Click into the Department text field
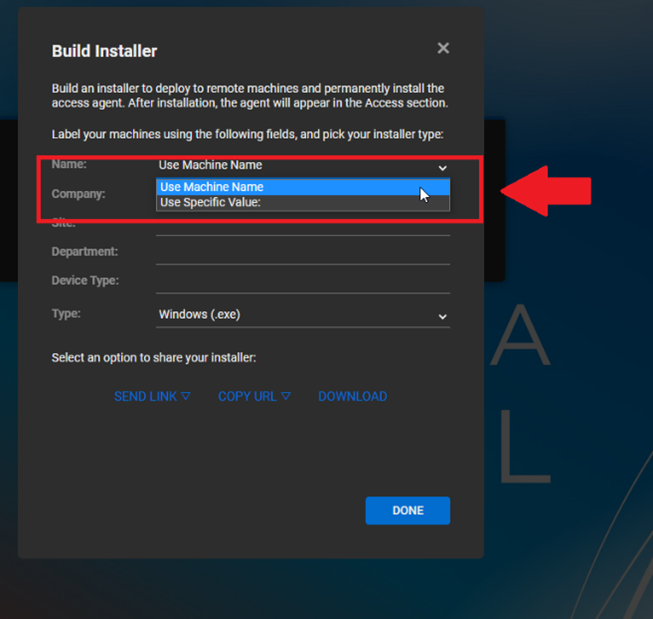The height and width of the screenshot is (619, 653). pyautogui.click(x=302, y=253)
